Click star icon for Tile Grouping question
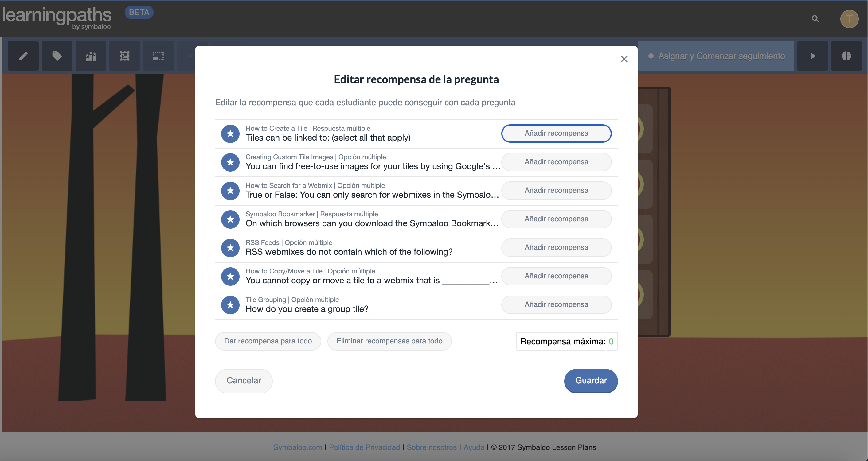This screenshot has width=868, height=461. point(230,305)
